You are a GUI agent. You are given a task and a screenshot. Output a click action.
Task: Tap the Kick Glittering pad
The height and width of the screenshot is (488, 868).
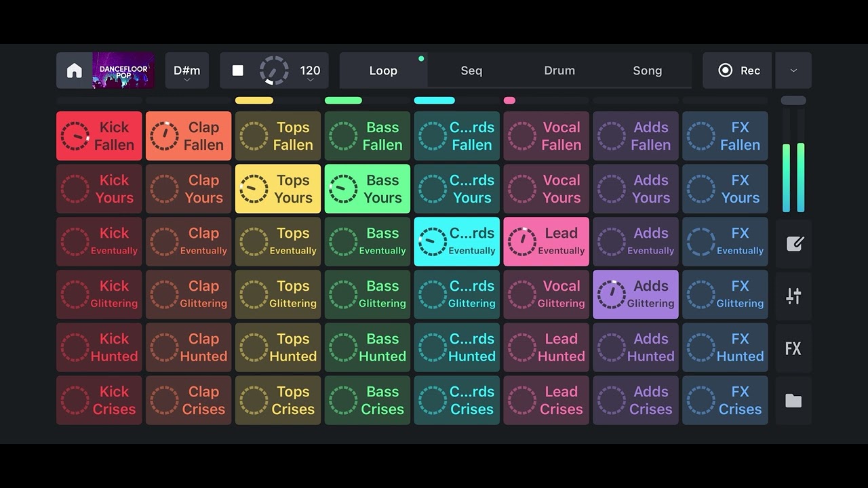99,295
